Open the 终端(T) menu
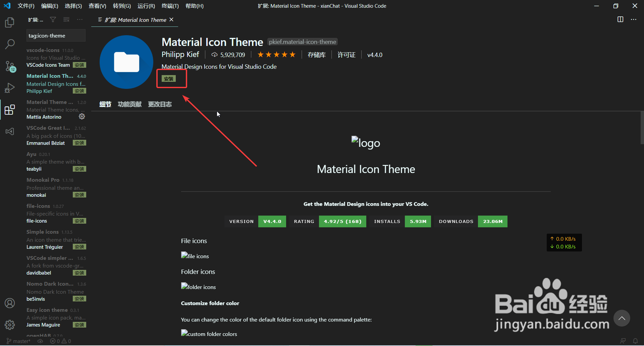The image size is (644, 346). [x=170, y=6]
